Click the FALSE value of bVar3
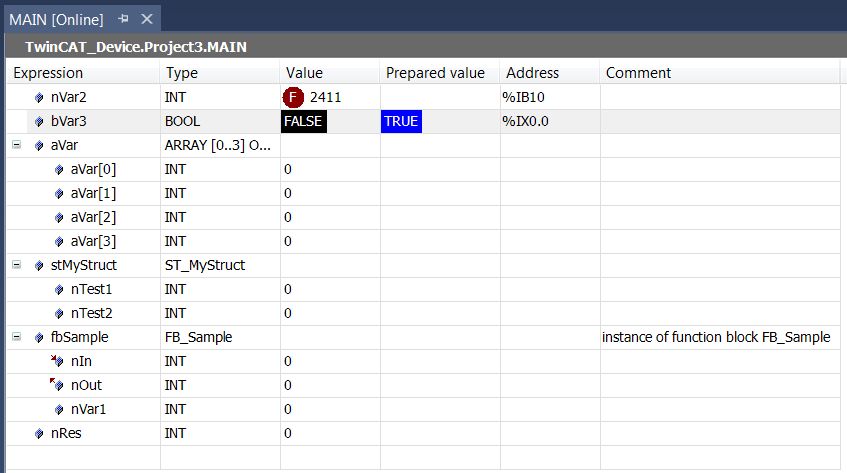Viewport: 847px width, 473px height. [x=304, y=121]
